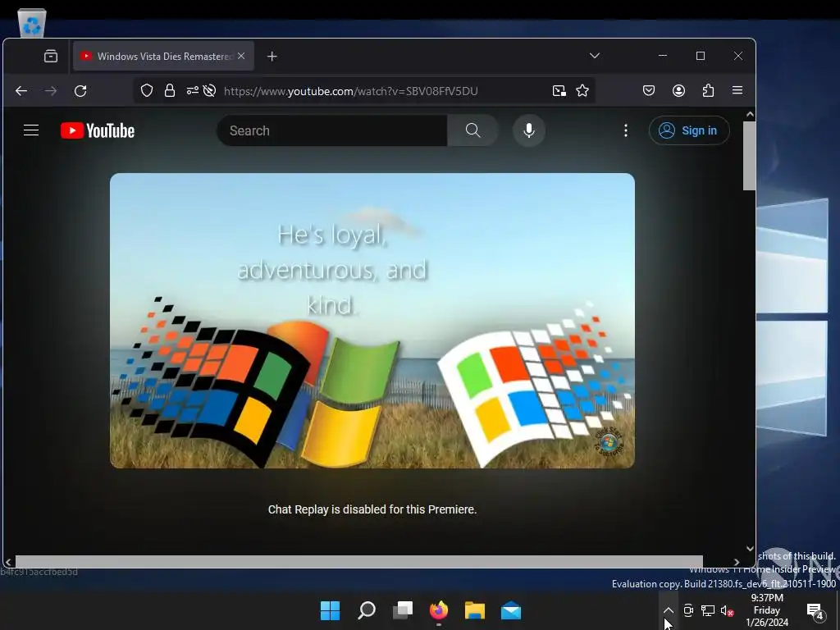Open the notification center icon with badge 4
840x630 pixels.
815,610
